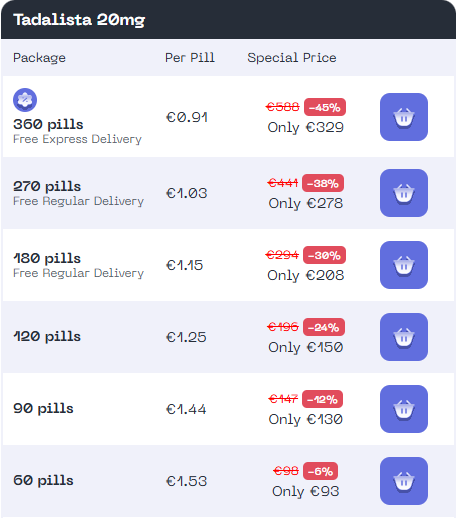Add 60 pills package to cart
This screenshot has width=458, height=518.
[x=404, y=481]
